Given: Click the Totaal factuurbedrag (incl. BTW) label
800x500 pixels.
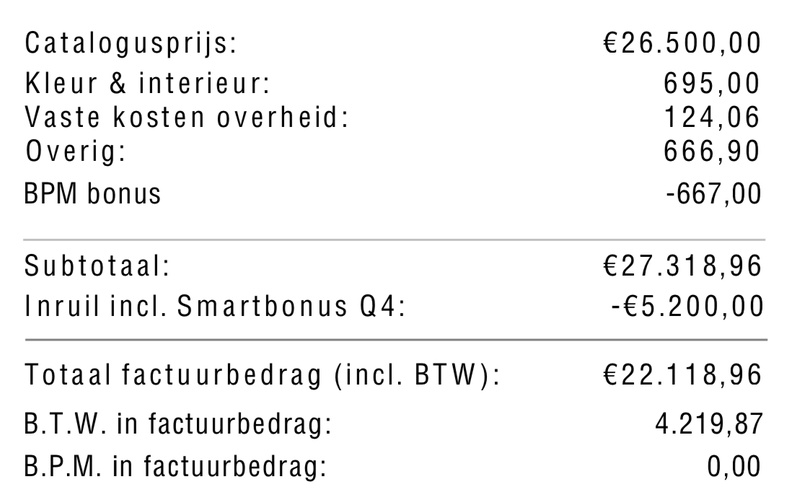Looking at the screenshot, I should pos(261,376).
